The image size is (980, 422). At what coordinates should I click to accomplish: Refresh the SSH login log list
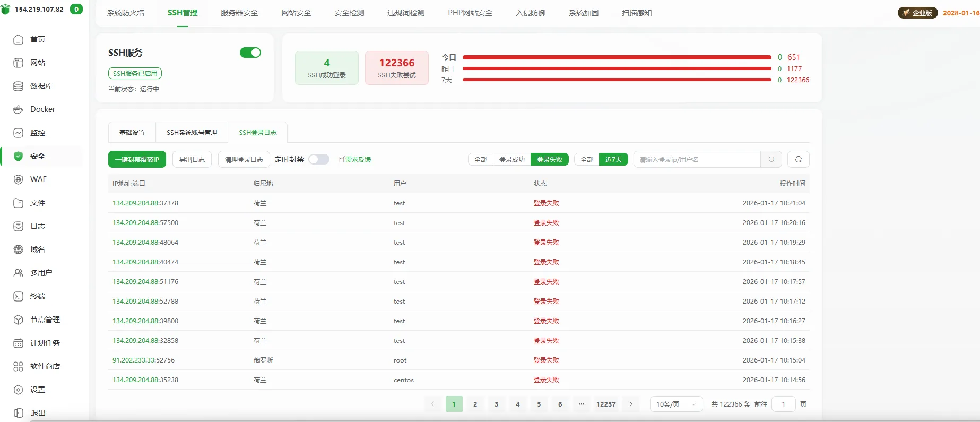pos(798,159)
